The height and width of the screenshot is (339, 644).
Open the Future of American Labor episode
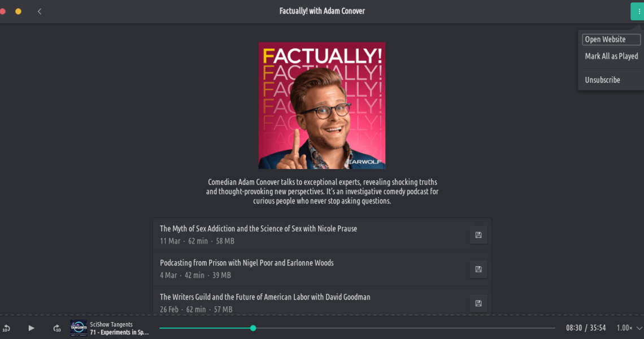[265, 297]
